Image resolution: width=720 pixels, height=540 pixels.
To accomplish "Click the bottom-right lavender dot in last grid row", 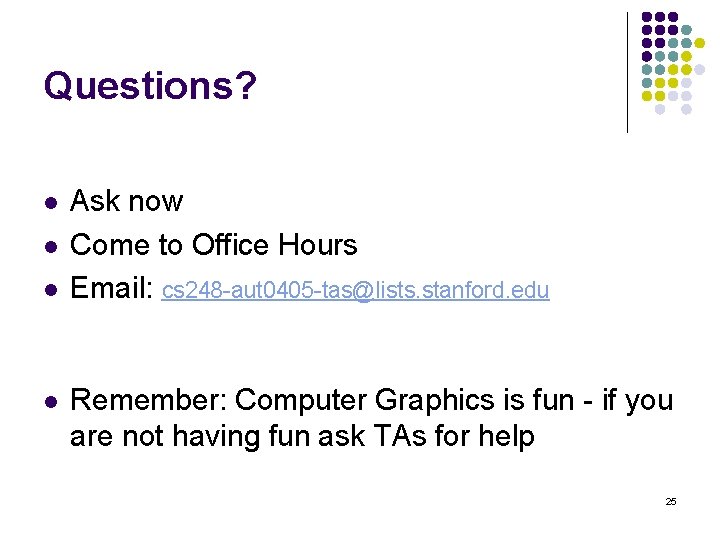I will tap(687, 109).
